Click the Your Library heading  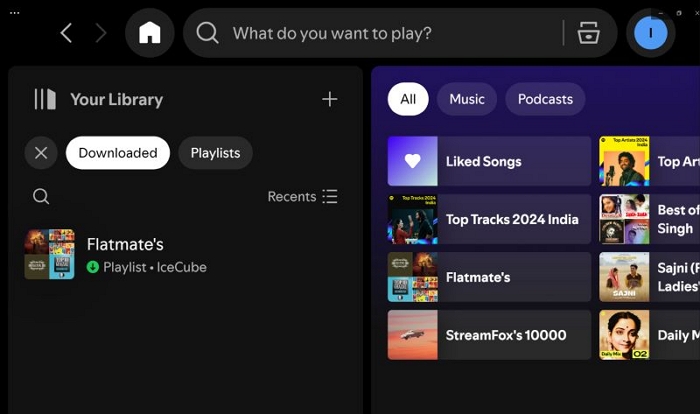[117, 99]
